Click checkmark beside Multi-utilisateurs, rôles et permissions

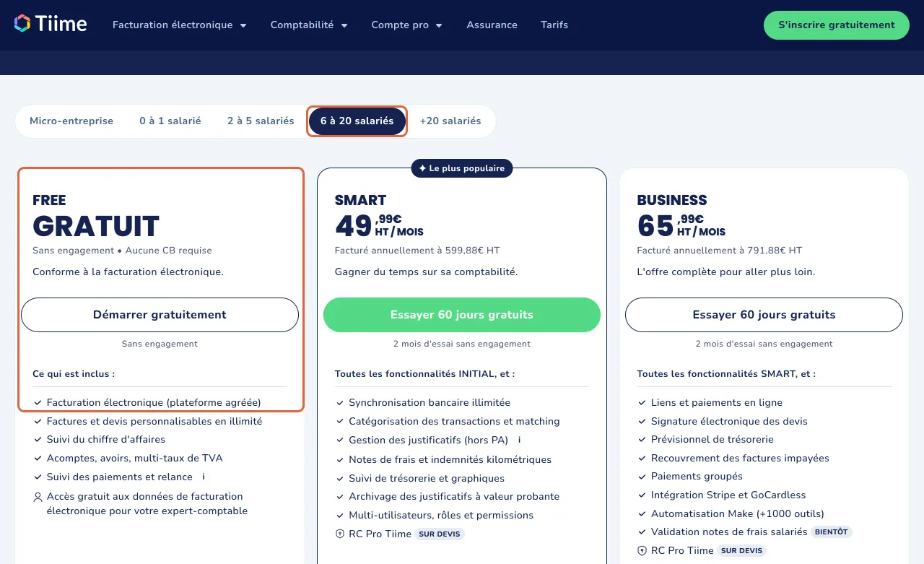340,515
